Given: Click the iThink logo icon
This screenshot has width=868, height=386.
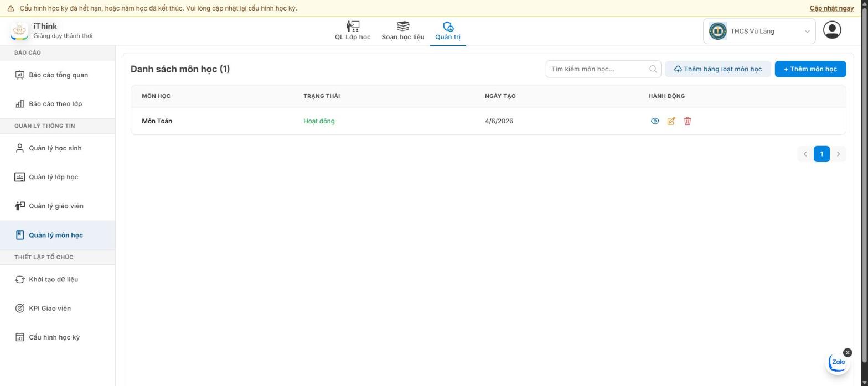Looking at the screenshot, I should coord(19,31).
